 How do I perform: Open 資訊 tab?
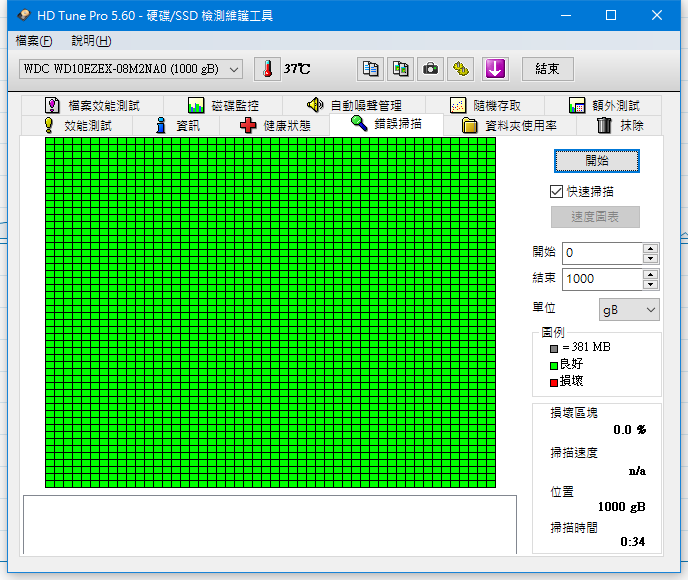[x=176, y=125]
